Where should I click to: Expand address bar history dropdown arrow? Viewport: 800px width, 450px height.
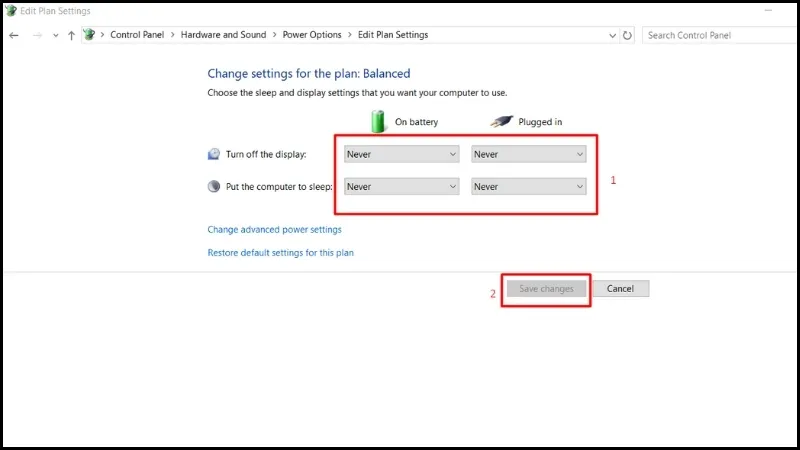tap(612, 35)
